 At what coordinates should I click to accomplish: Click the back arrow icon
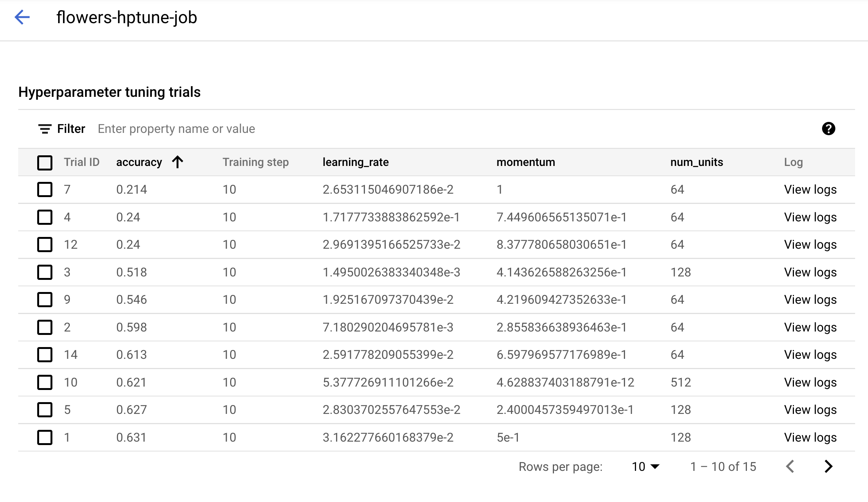tap(22, 17)
